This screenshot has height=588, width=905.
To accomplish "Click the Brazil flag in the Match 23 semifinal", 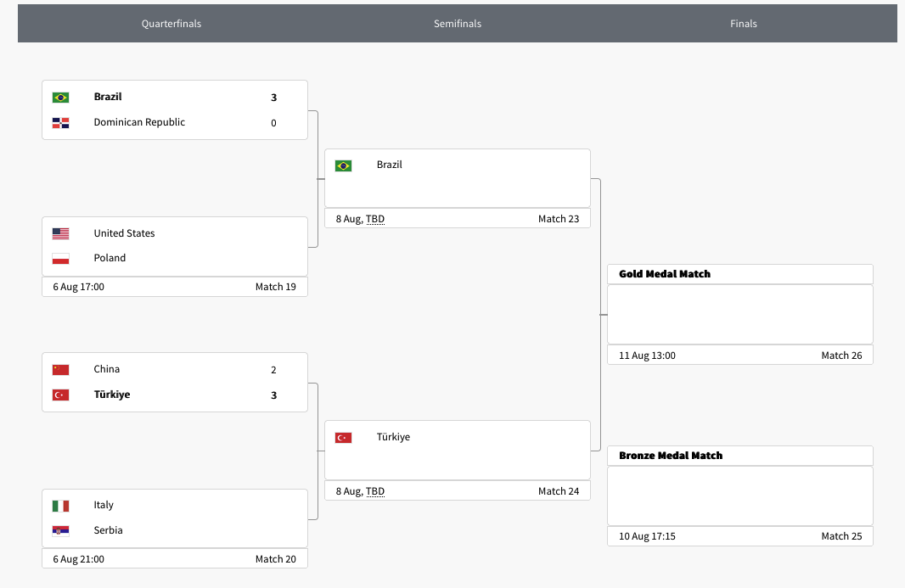I will [343, 165].
